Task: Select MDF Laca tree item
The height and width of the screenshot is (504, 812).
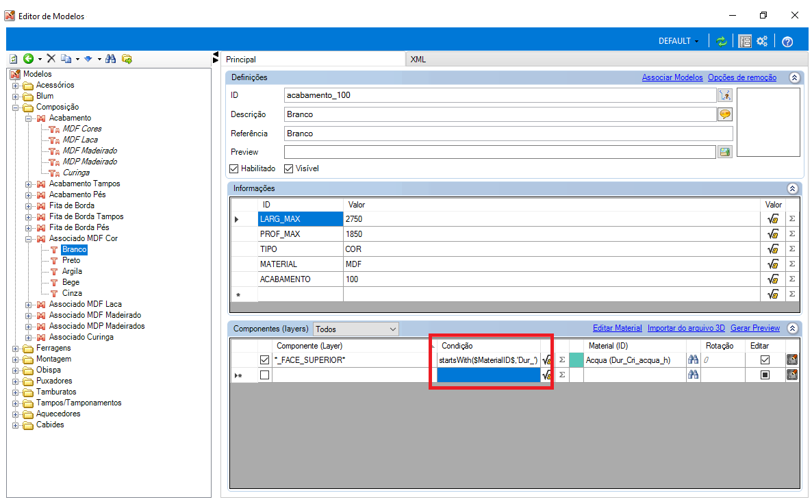Action: tap(80, 140)
